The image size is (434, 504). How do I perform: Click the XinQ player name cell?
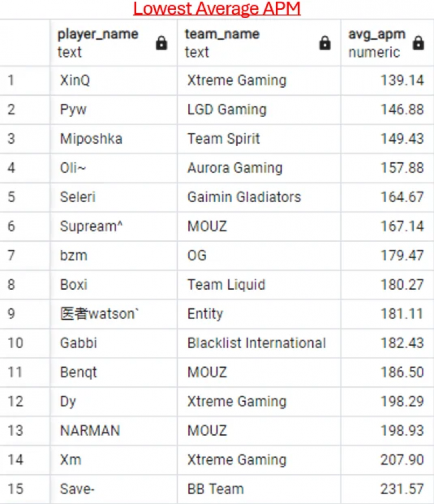(75, 80)
